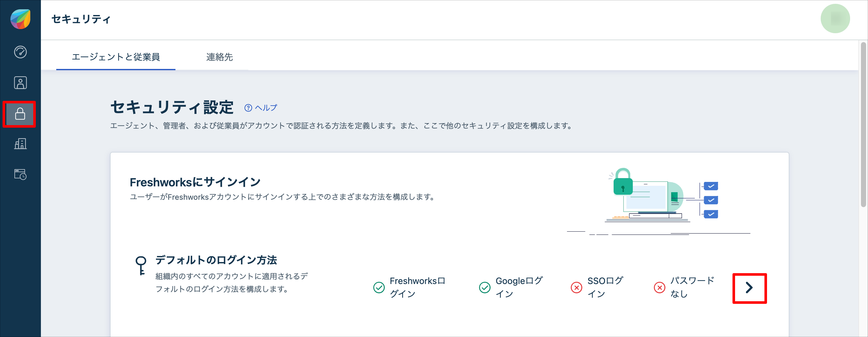Click the key icon beside デフォルトのログイン方法
Viewport: 868px width, 337px height.
click(141, 266)
